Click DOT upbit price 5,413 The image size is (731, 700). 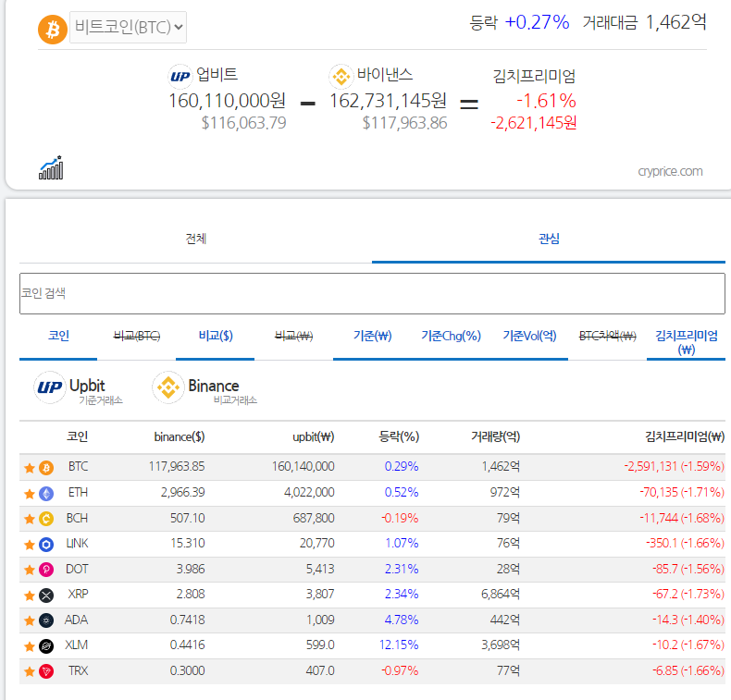pyautogui.click(x=320, y=569)
